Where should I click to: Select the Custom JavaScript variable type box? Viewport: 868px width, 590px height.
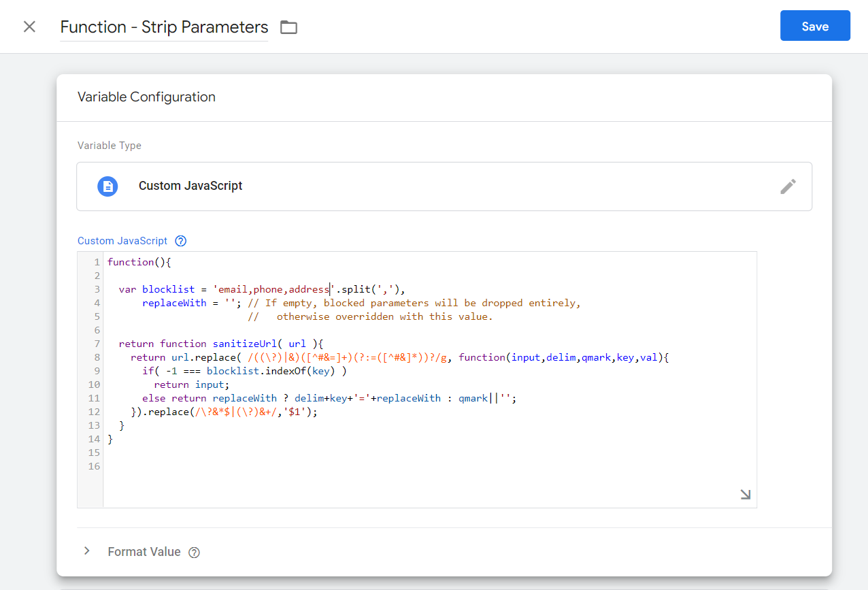(x=444, y=186)
